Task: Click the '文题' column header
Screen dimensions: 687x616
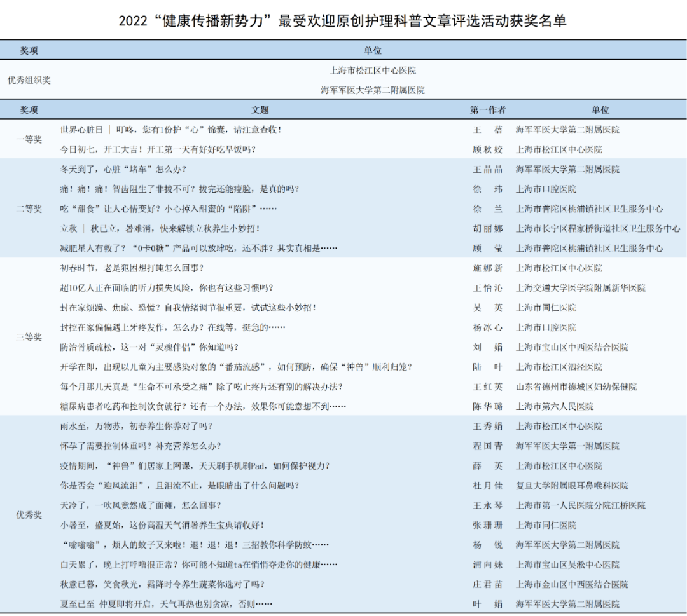Action: [260, 110]
